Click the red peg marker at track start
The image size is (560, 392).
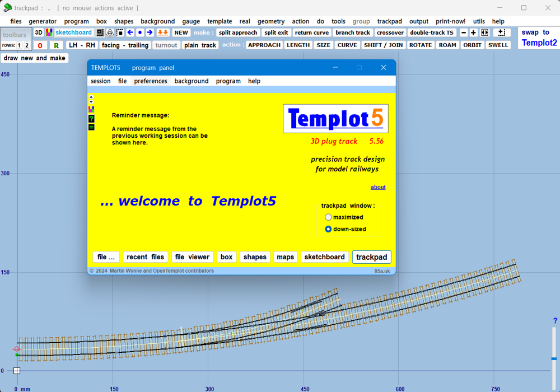pos(17,349)
